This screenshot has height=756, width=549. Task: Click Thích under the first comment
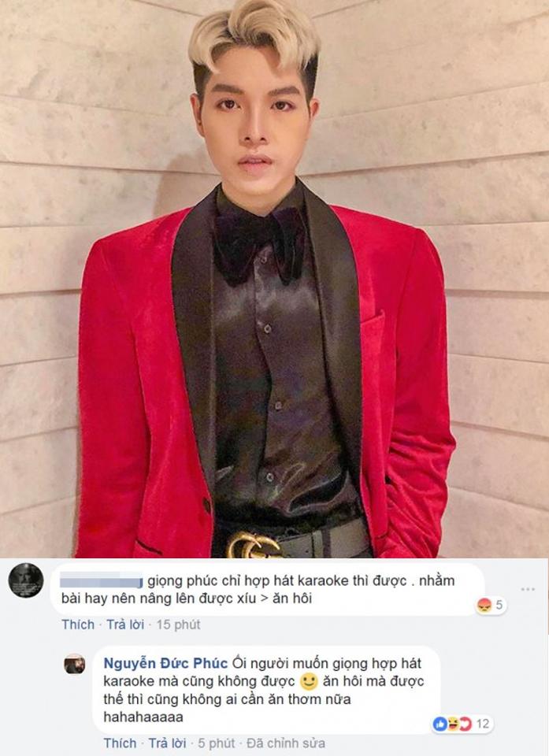78,624
